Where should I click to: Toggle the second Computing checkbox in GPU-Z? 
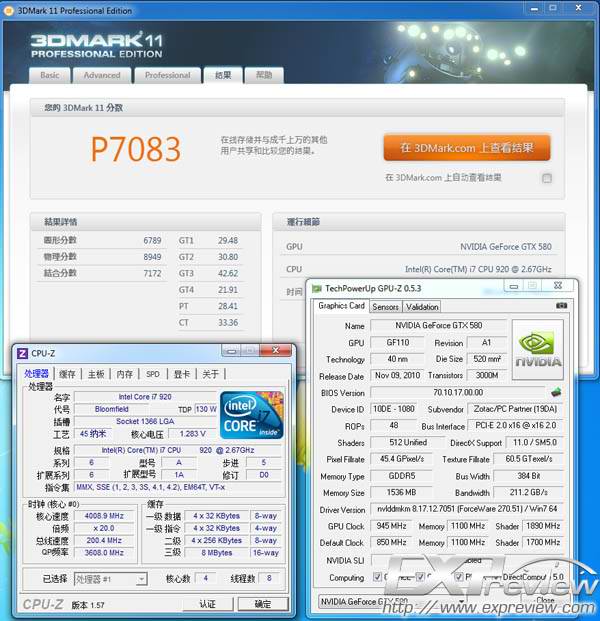[418, 577]
